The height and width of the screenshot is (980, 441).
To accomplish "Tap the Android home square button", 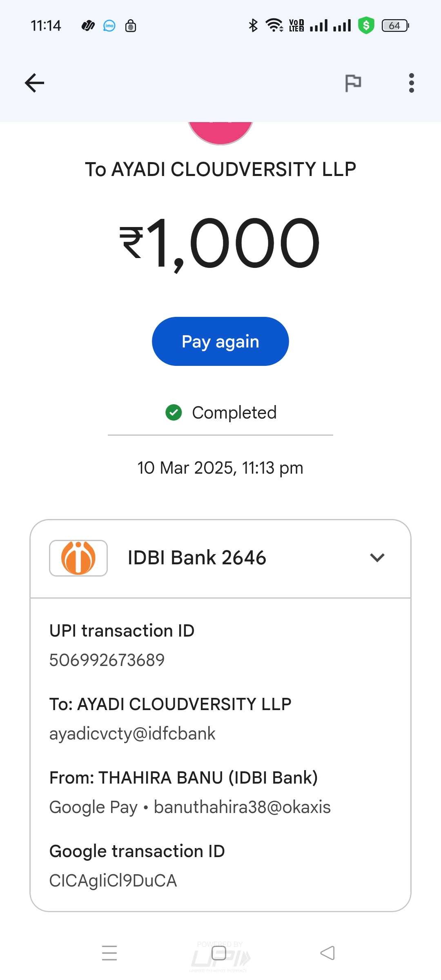I will pyautogui.click(x=219, y=953).
